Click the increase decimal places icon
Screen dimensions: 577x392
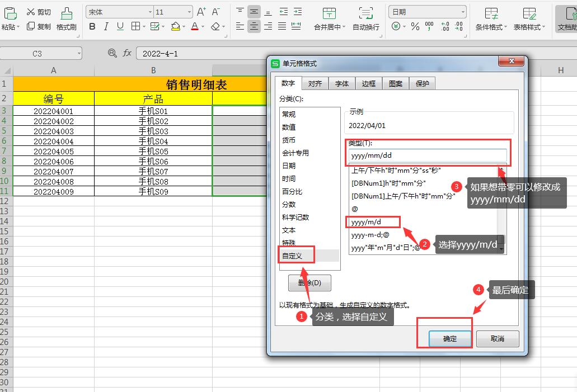pyautogui.click(x=445, y=26)
